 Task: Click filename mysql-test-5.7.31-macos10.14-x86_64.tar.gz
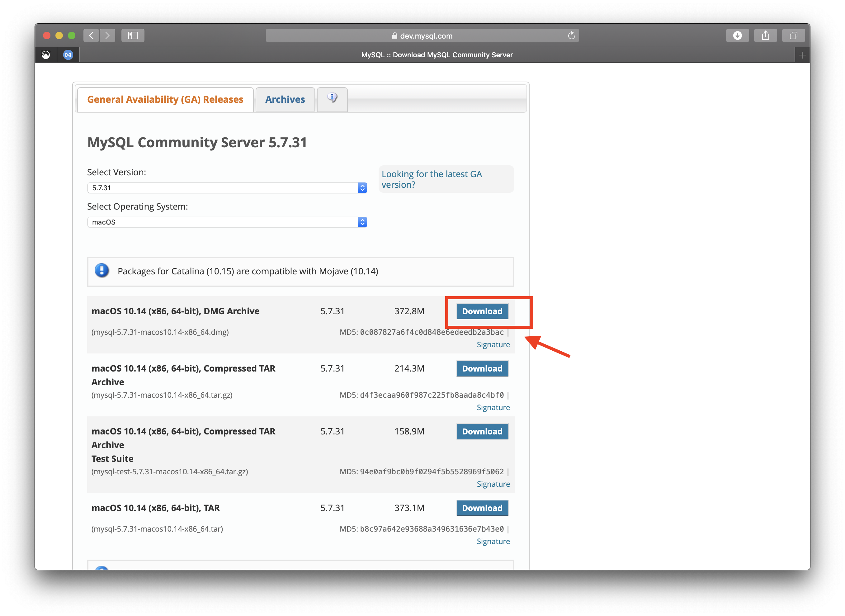pyautogui.click(x=170, y=471)
